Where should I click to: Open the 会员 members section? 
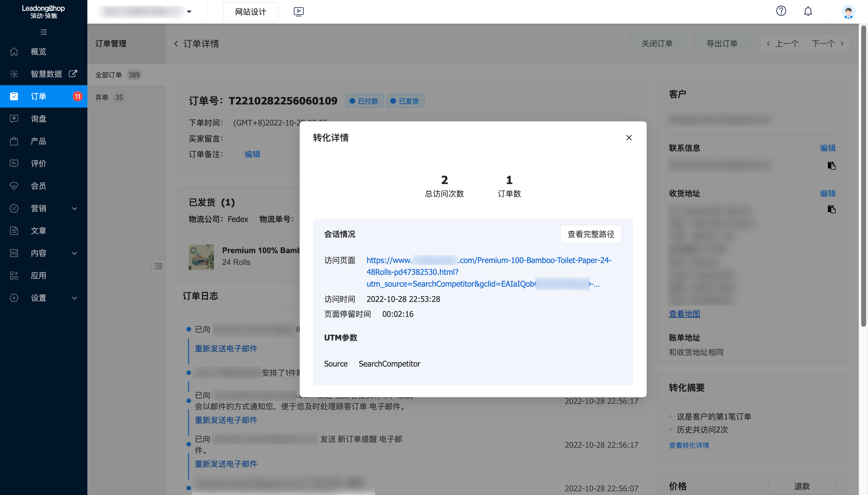pyautogui.click(x=39, y=186)
